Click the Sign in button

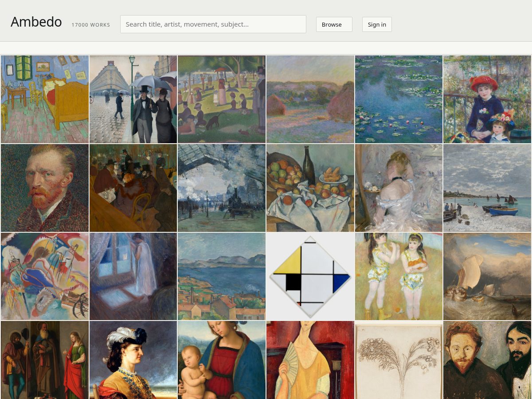pos(377,24)
